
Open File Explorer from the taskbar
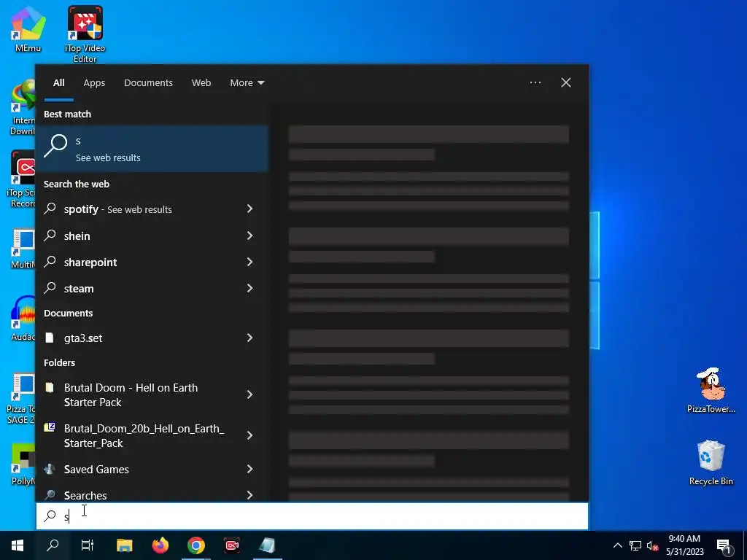124,545
